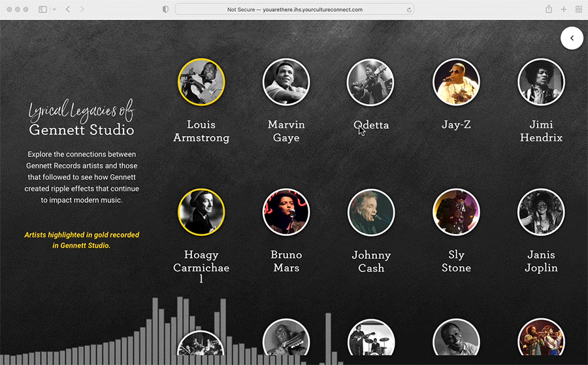Select Marvin Gaye's photo
Screen dimensions: 588x365
pos(286,82)
